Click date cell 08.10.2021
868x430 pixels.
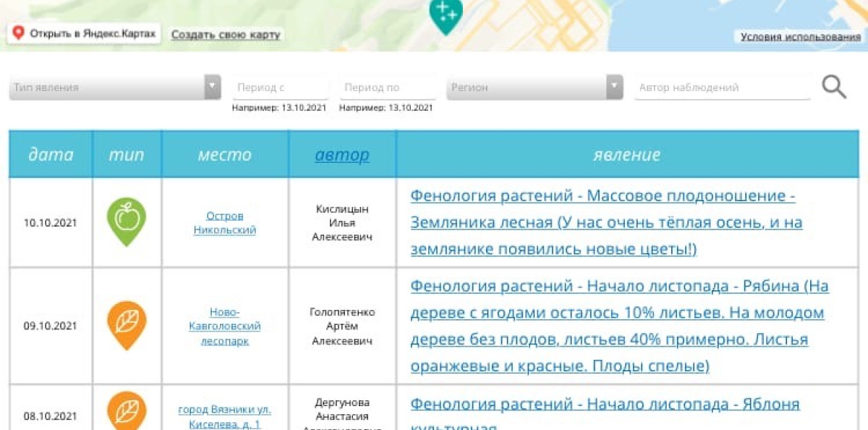pos(51,416)
